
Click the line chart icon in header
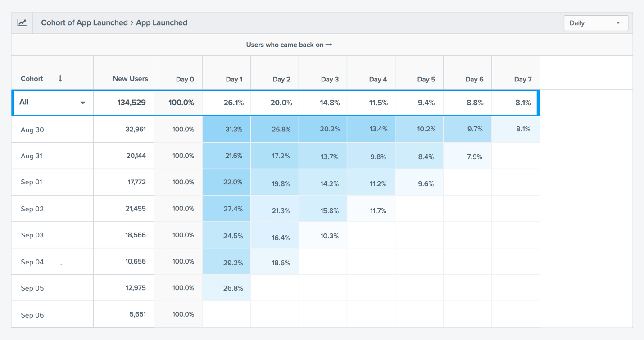pos(22,22)
